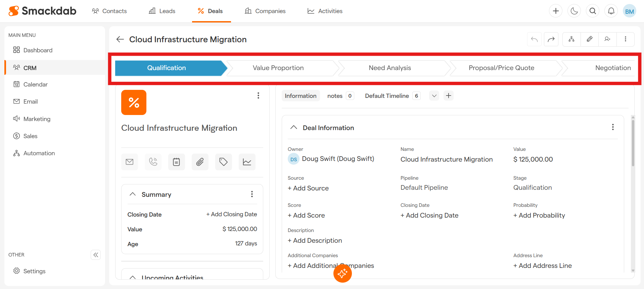Collapse the sidebar with double chevron

pos(96,255)
